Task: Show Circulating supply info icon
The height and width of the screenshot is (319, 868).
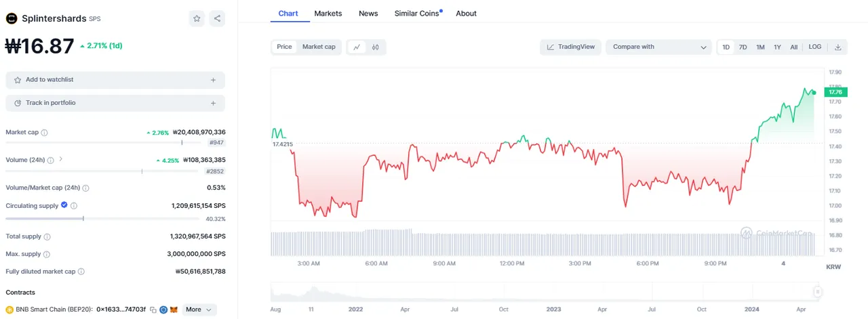Action: [74, 205]
